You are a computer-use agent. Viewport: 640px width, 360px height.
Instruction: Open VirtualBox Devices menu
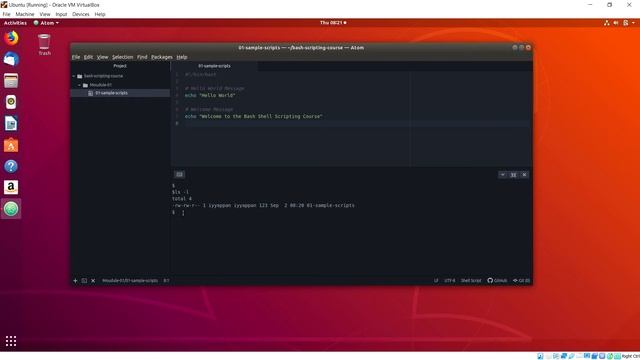click(81, 14)
